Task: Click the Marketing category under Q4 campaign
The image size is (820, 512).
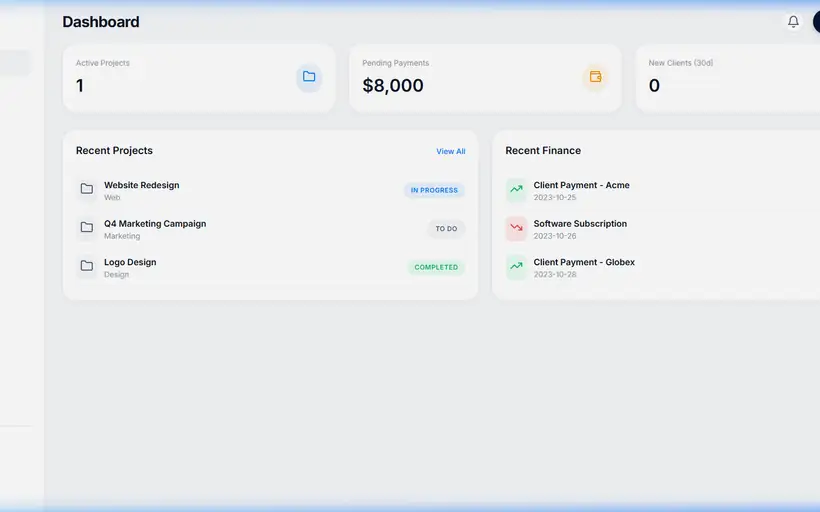Action: click(x=122, y=236)
